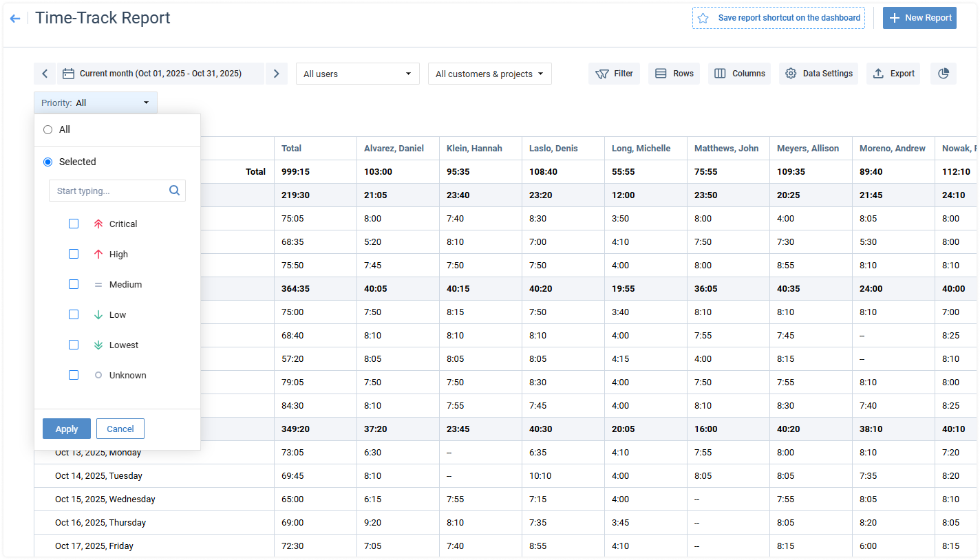Image resolution: width=980 pixels, height=560 pixels.
Task: Collapse the Priority filter dropdown
Action: click(96, 103)
